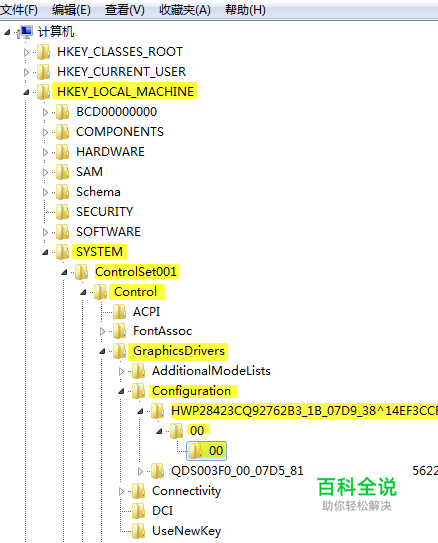This screenshot has width=438, height=543.
Task: Click HKEY_CURRENT_USER folder icon
Action: point(44,72)
